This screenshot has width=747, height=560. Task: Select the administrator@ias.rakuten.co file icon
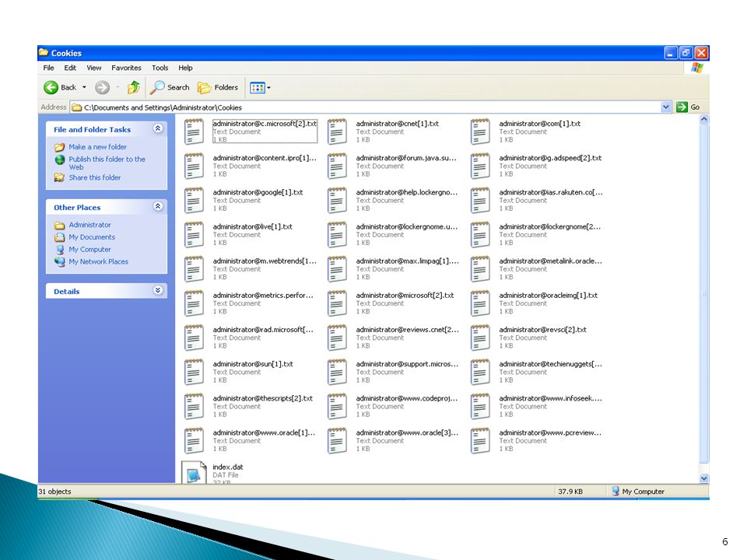click(x=480, y=200)
